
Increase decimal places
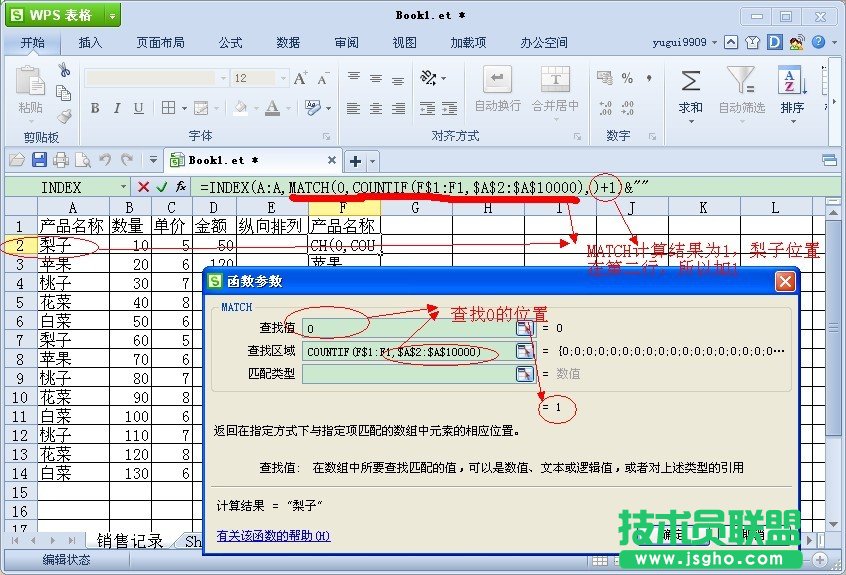(x=605, y=108)
